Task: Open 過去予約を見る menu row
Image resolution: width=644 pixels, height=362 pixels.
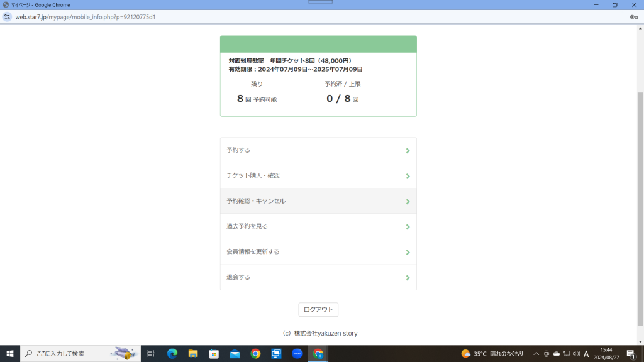Action: 318,226
